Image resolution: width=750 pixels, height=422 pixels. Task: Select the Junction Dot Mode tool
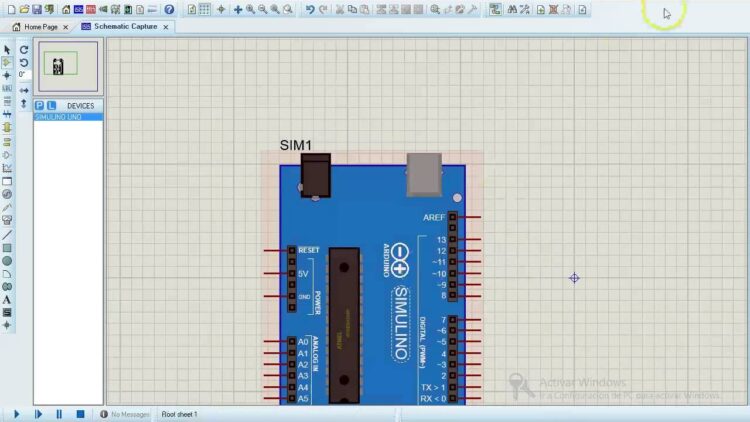point(7,76)
